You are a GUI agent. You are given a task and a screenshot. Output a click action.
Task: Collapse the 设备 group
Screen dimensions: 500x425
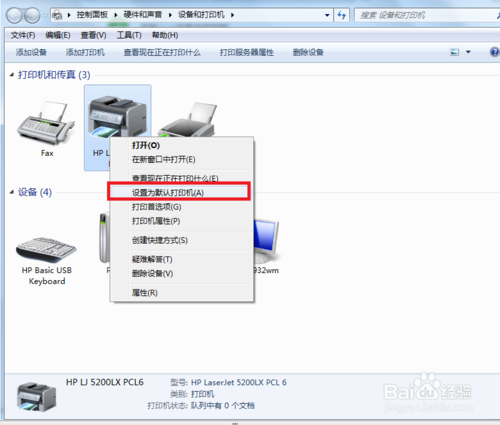pyautogui.click(x=12, y=192)
